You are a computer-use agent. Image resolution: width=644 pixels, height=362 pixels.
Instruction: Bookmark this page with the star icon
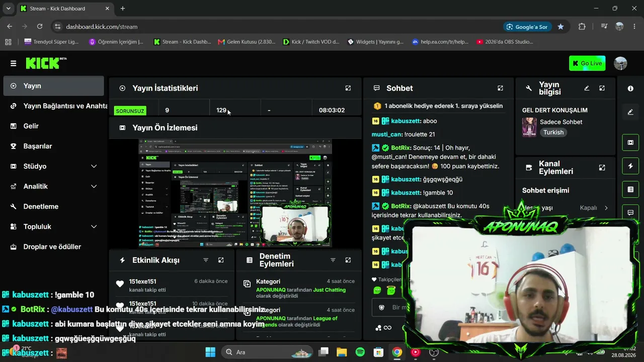click(560, 27)
